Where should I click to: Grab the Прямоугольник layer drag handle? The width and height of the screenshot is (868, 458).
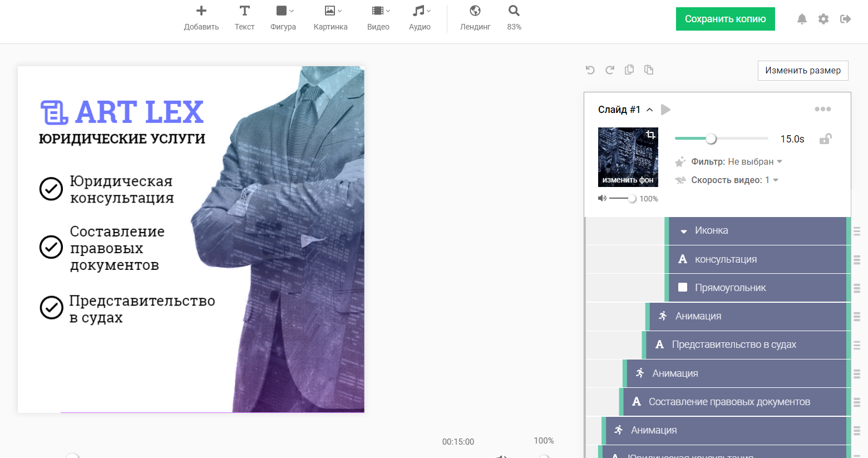[857, 288]
